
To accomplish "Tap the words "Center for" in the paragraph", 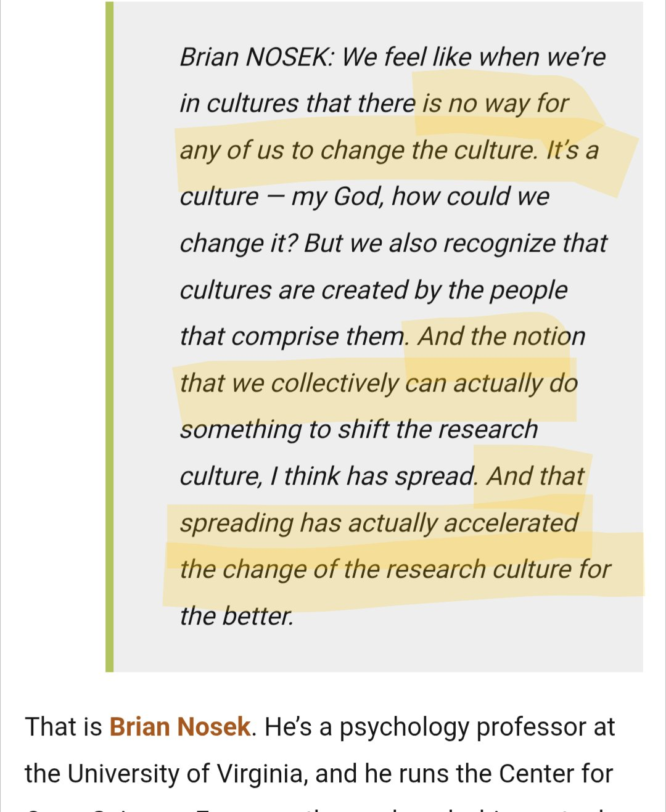I will [556, 774].
